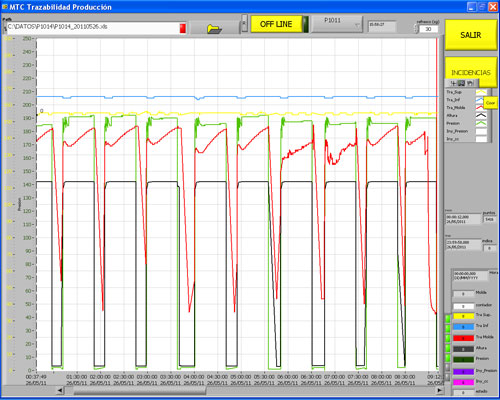Click the contador value field

pos(463,306)
